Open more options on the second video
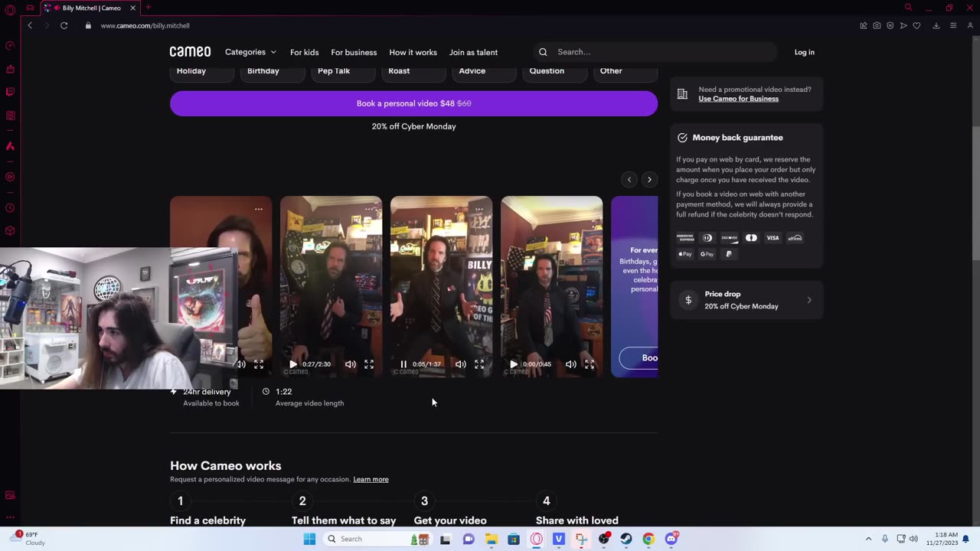The image size is (980, 551). click(369, 209)
